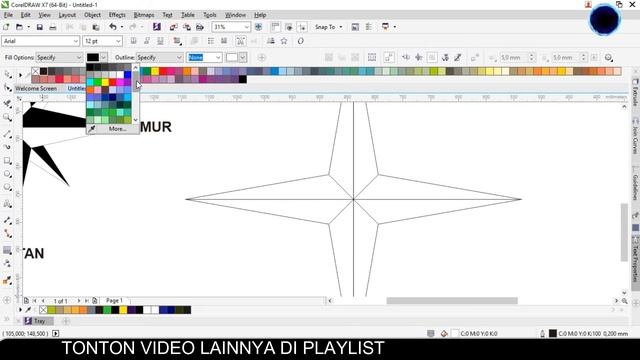
Task: Click the star icon in text toolbar
Action: pos(284,41)
